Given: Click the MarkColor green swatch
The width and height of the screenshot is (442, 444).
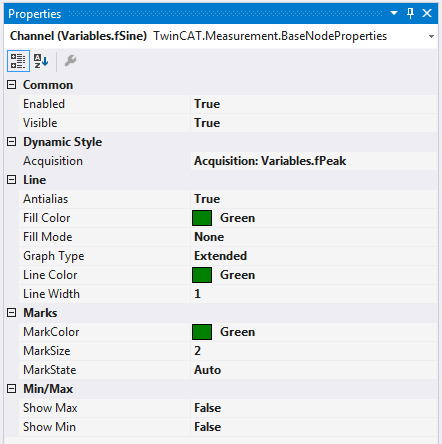Looking at the screenshot, I should point(202,332).
